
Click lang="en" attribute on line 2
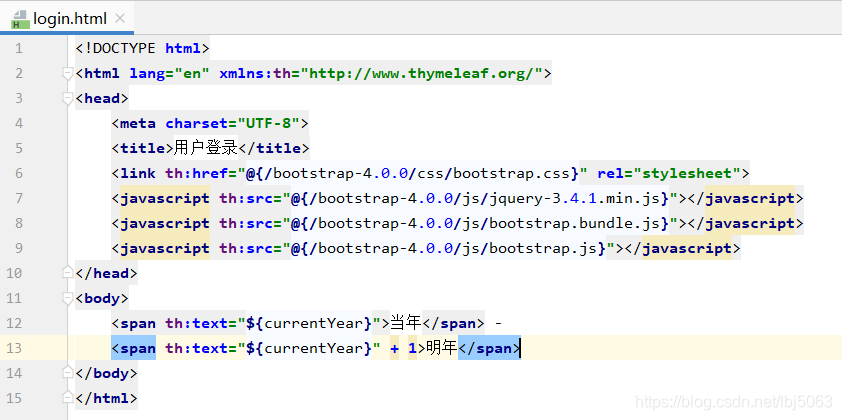point(169,73)
